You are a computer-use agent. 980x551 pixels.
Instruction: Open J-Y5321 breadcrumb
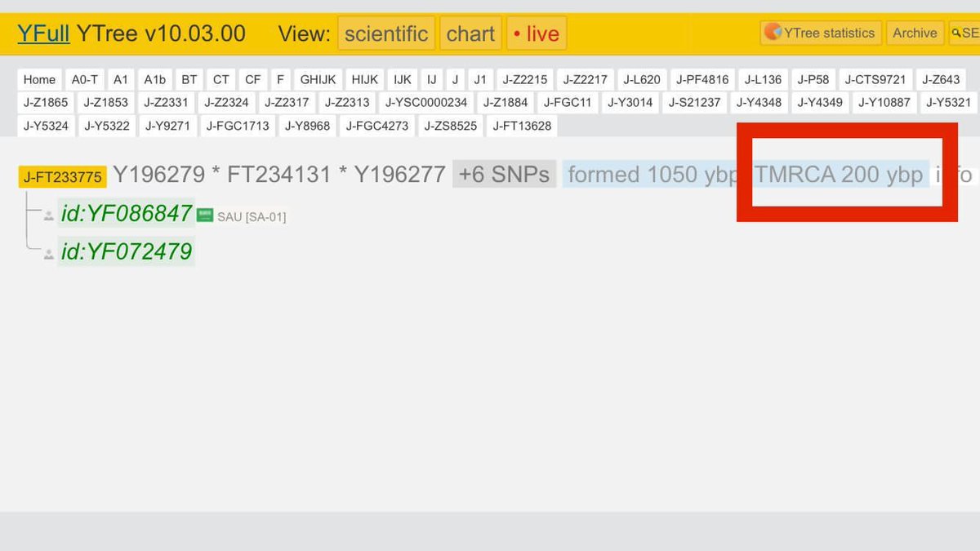948,102
